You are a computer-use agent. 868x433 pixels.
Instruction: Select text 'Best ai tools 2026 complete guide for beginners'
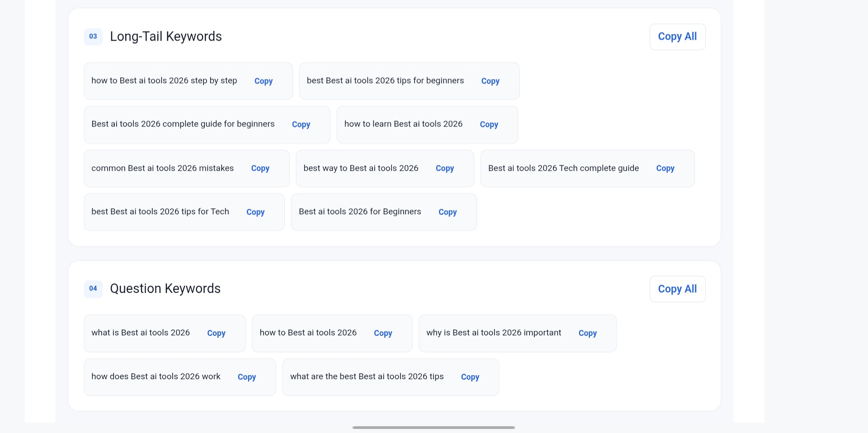coord(183,124)
